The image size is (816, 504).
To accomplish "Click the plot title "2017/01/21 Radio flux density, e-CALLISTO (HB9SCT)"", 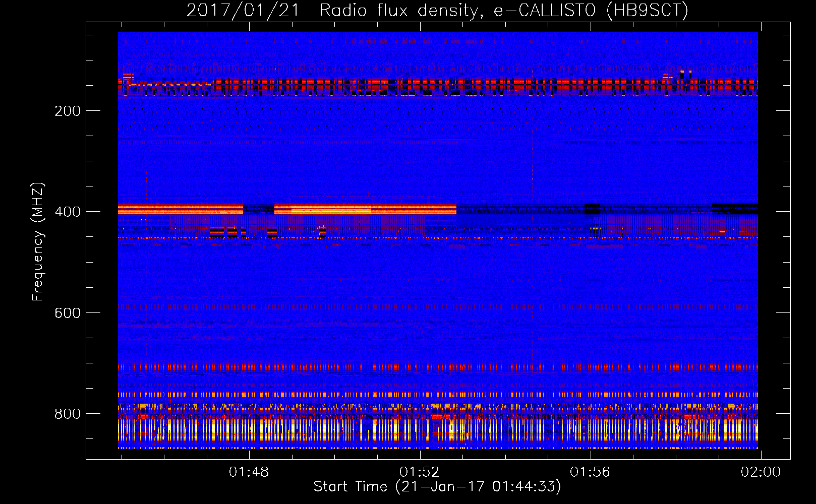I will 437,10.
